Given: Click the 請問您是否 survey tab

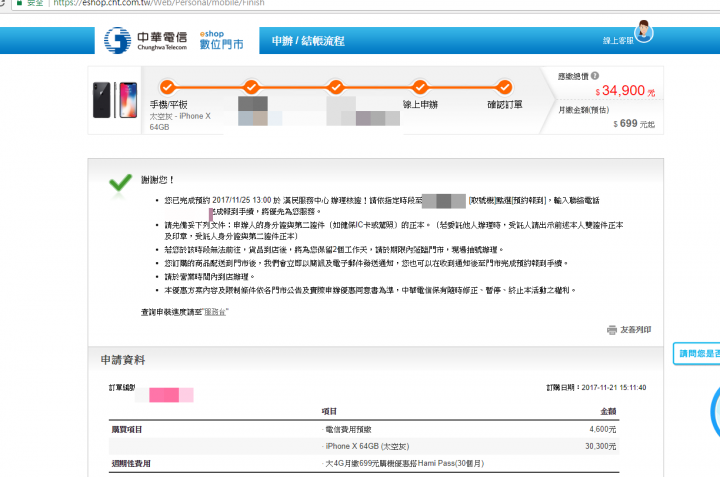Looking at the screenshot, I should pos(696,354).
